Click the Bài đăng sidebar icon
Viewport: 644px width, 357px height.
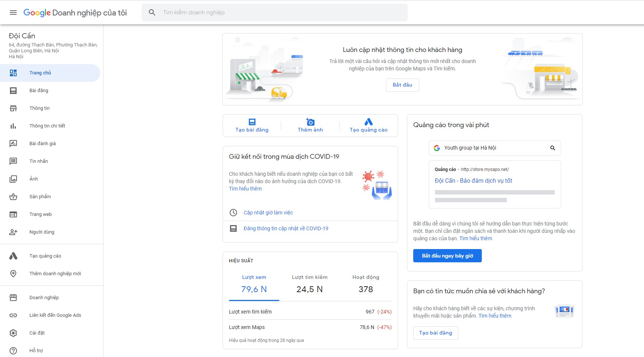(13, 91)
